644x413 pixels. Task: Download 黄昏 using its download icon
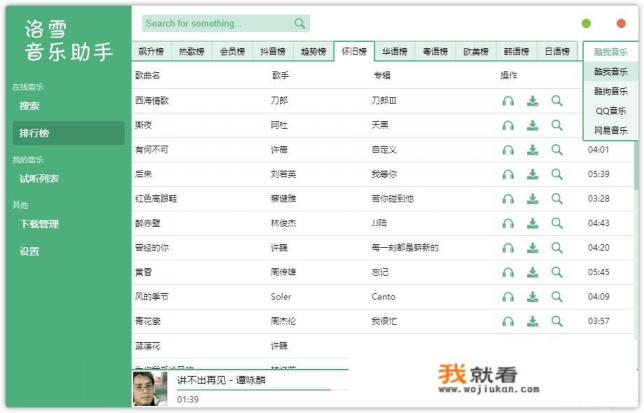(x=533, y=272)
